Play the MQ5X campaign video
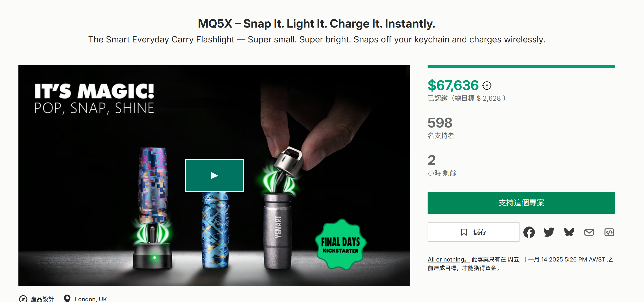 tap(214, 175)
